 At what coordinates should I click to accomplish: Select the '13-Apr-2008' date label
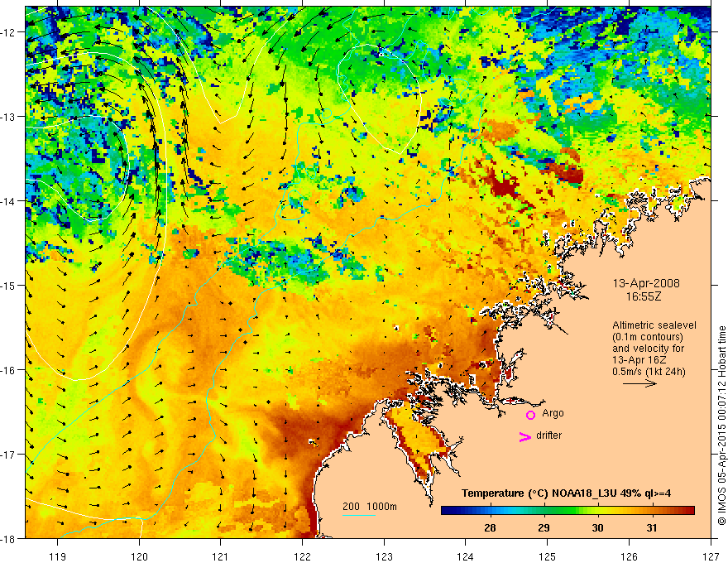click(x=646, y=283)
